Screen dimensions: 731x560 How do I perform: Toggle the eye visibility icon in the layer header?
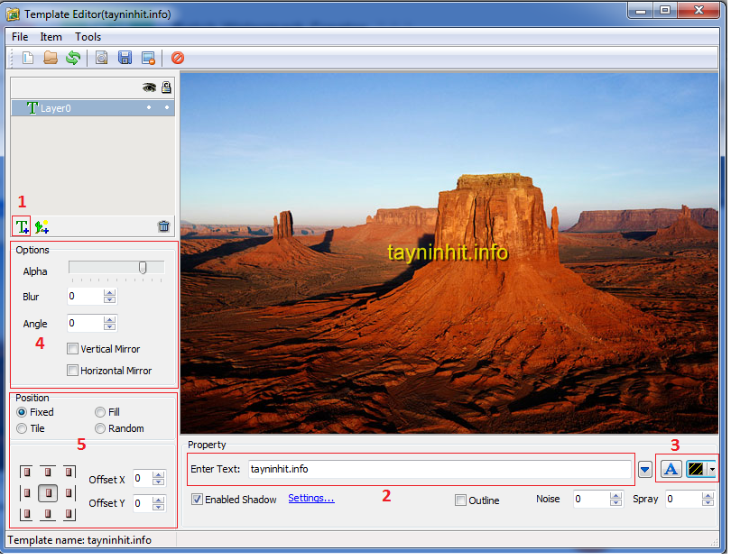tap(149, 87)
